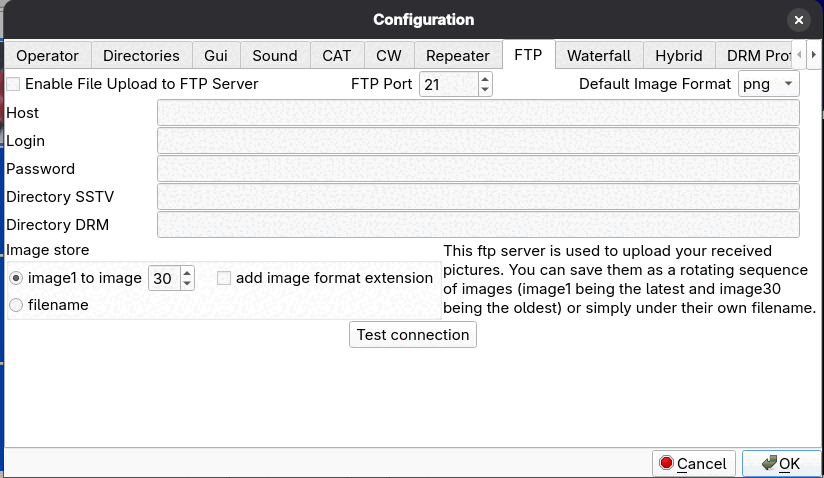This screenshot has height=478, width=824.
Task: Increase the FTP Port value
Action: point(485,79)
